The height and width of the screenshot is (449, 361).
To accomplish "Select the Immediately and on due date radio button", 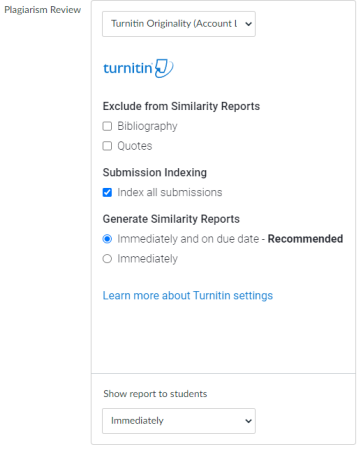I will point(107,239).
